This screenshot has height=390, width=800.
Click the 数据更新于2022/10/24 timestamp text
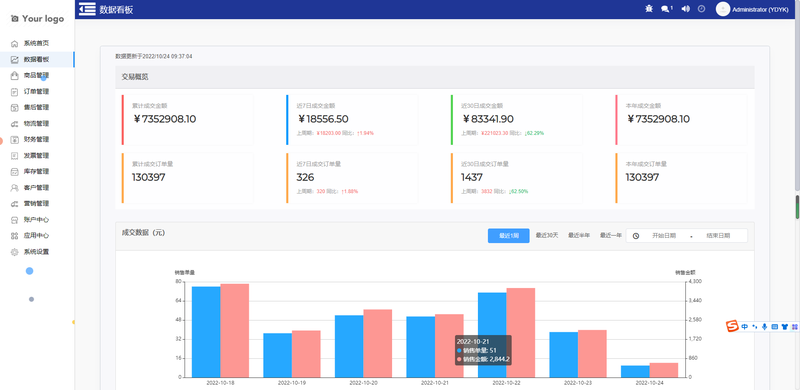[154, 56]
